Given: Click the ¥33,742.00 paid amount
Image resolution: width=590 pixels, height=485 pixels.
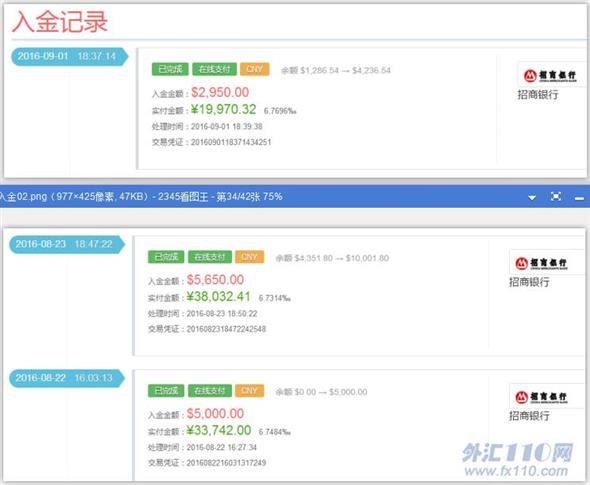Looking at the screenshot, I should pos(219,430).
